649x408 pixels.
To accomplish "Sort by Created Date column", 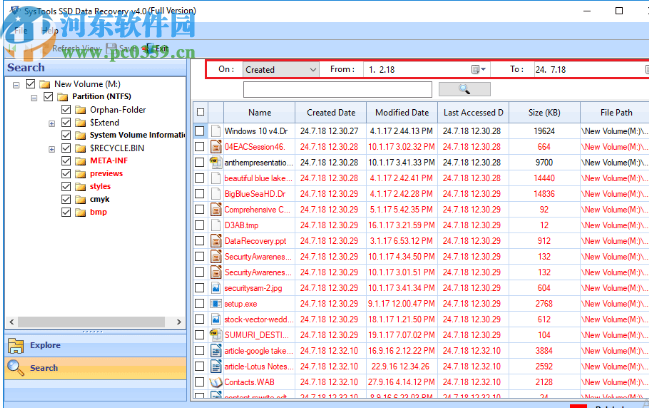I will (x=331, y=113).
